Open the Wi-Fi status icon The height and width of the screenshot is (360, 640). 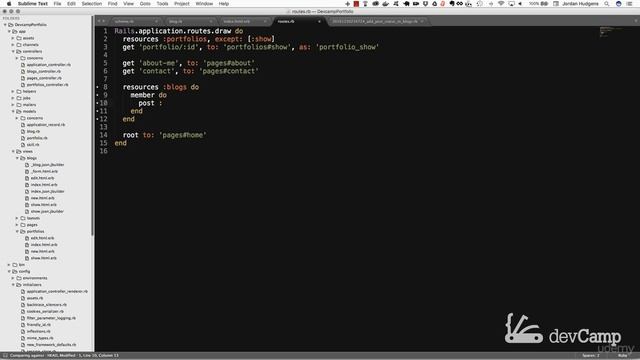[501, 4]
